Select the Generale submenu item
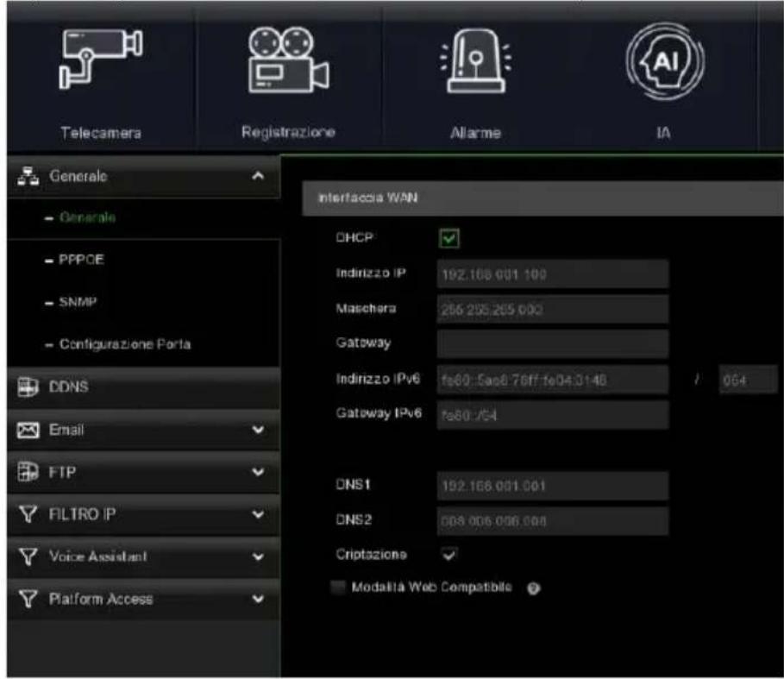784x679 pixels. pos(143,217)
